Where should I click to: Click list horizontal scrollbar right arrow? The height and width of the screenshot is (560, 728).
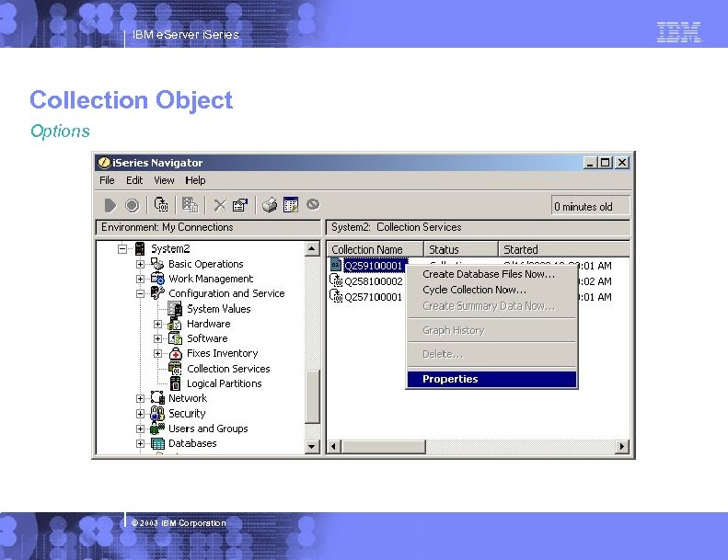point(622,446)
